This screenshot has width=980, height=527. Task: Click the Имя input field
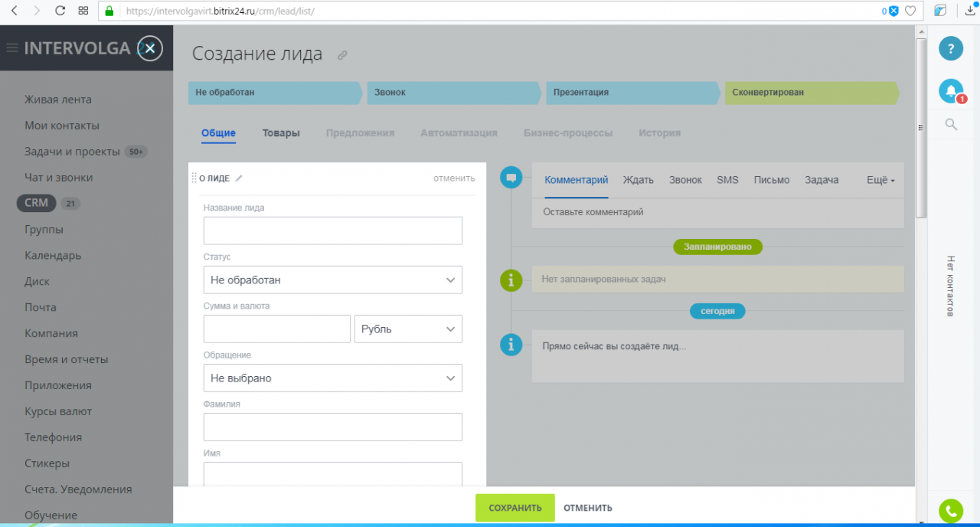(333, 474)
